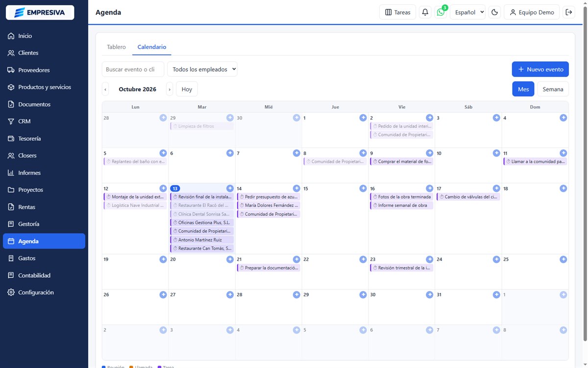Add an event on day 10 with the plus icon
Image resolution: width=588 pixels, height=368 pixels.
coord(496,153)
